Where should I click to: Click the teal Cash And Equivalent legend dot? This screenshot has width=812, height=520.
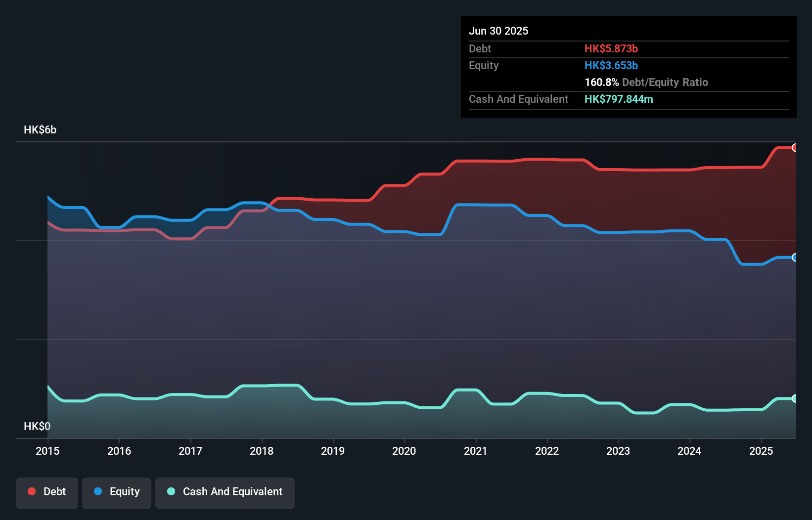tap(171, 491)
